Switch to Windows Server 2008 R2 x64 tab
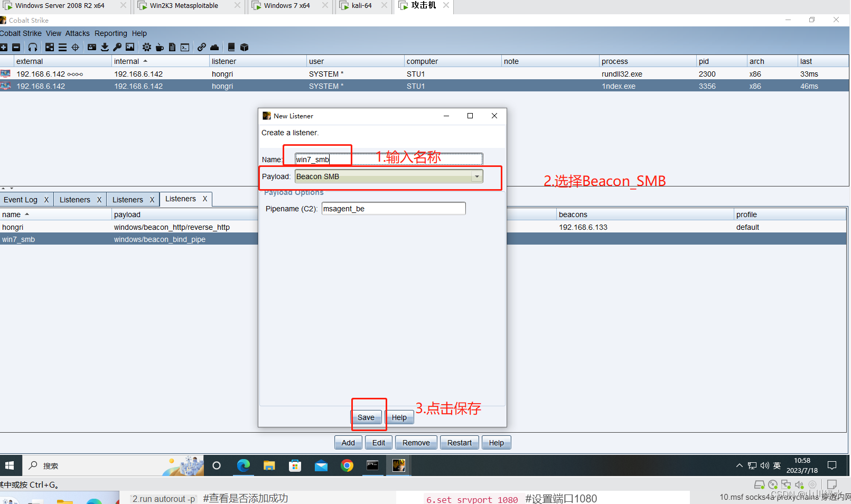The width and height of the screenshot is (851, 504). (60, 6)
